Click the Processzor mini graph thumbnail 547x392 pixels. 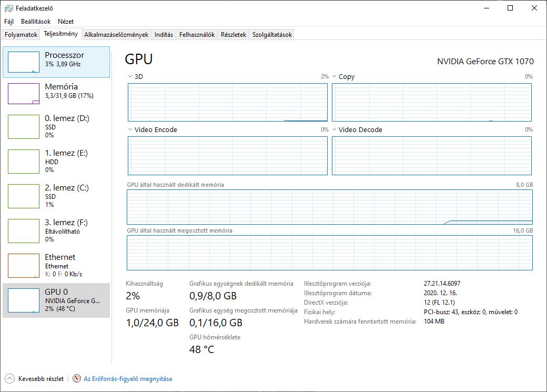(x=24, y=62)
